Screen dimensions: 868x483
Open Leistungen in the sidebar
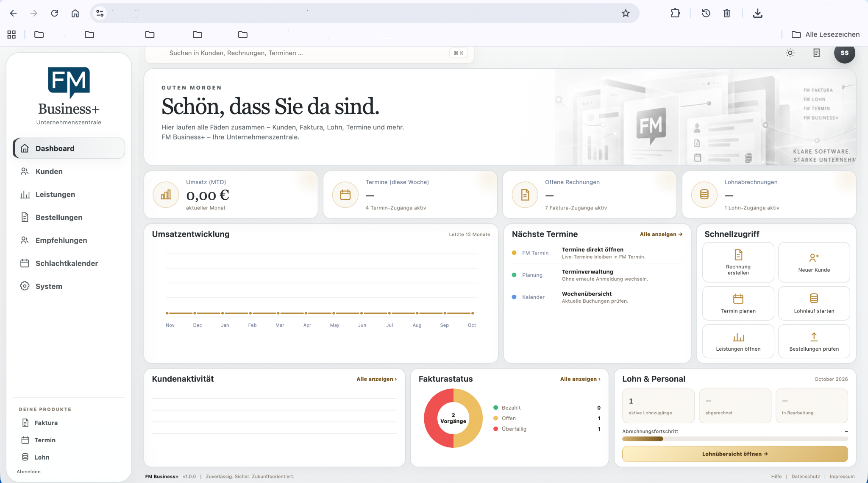tap(69, 194)
